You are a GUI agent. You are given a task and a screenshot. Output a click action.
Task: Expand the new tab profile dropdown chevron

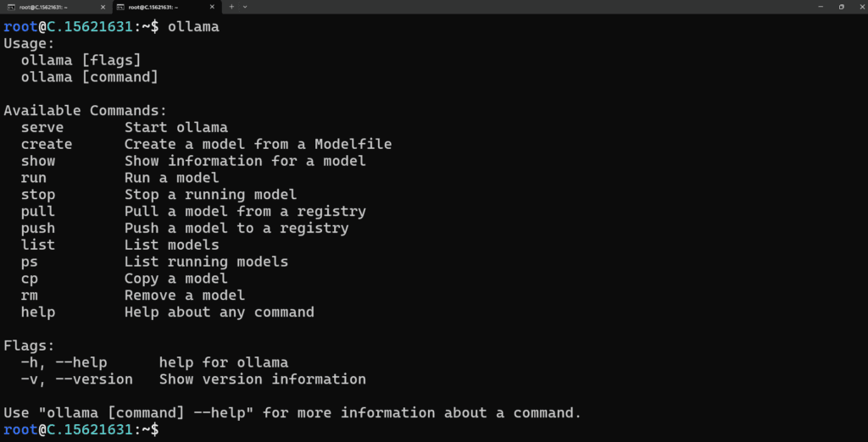[245, 7]
